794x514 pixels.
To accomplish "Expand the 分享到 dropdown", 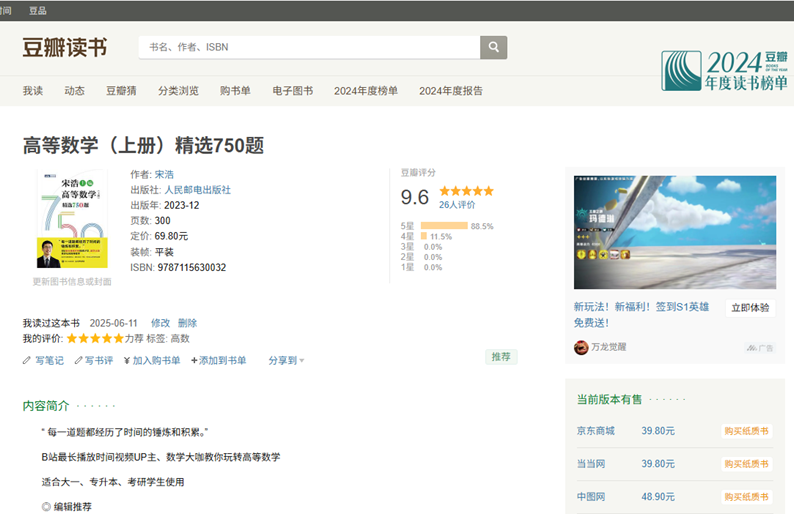I will pyautogui.click(x=286, y=361).
